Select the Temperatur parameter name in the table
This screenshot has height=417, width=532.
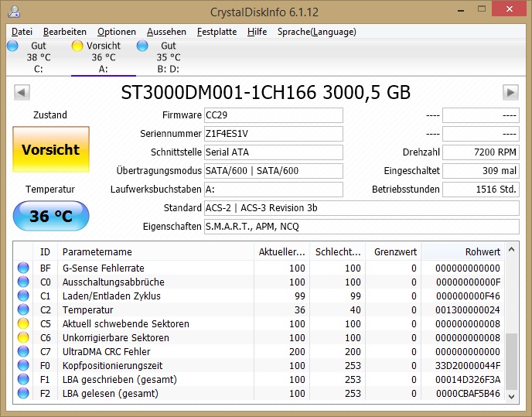[87, 310]
